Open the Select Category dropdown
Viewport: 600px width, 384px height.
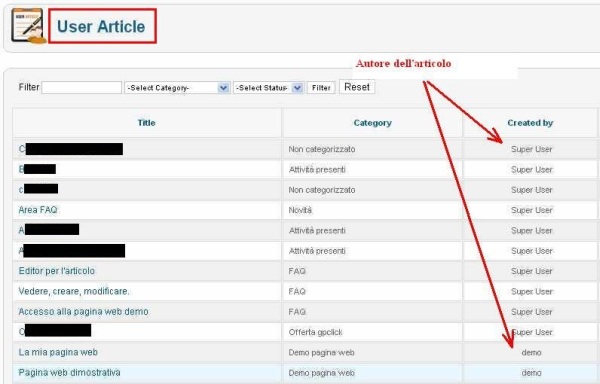pos(177,88)
